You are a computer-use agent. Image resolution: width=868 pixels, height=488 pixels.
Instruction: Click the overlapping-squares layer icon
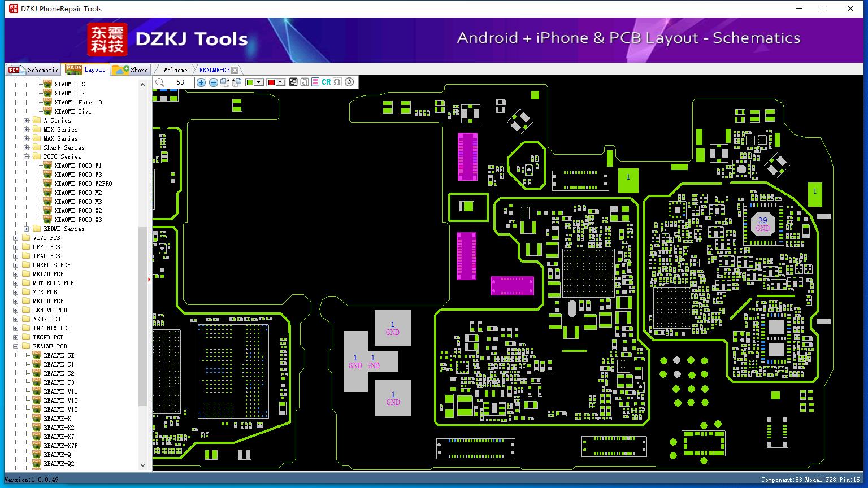293,82
